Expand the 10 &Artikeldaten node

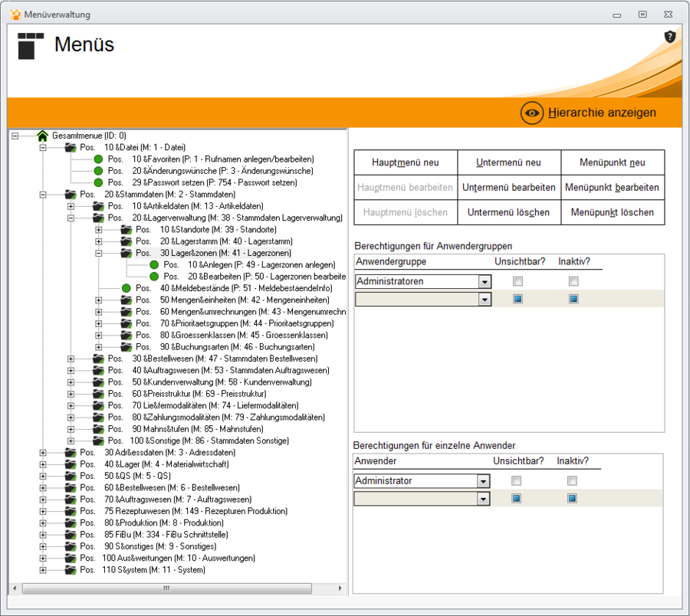(x=71, y=206)
